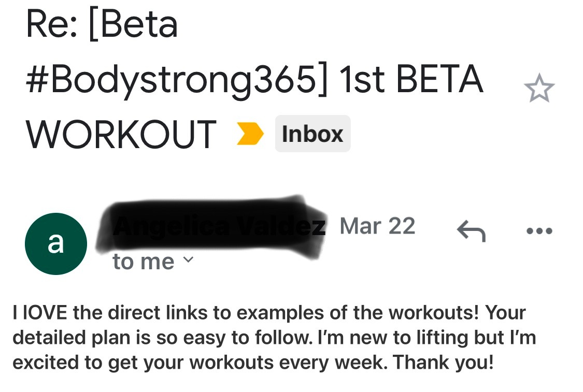The width and height of the screenshot is (583, 392).
Task: Click the word 'Your' ending first body line
Action: [506, 313]
